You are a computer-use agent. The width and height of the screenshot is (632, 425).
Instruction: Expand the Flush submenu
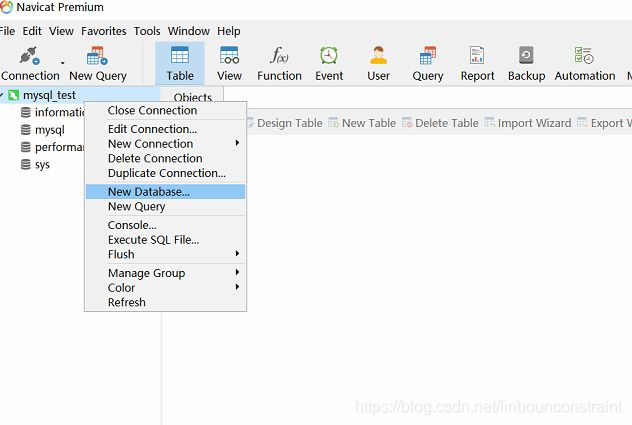pos(165,254)
